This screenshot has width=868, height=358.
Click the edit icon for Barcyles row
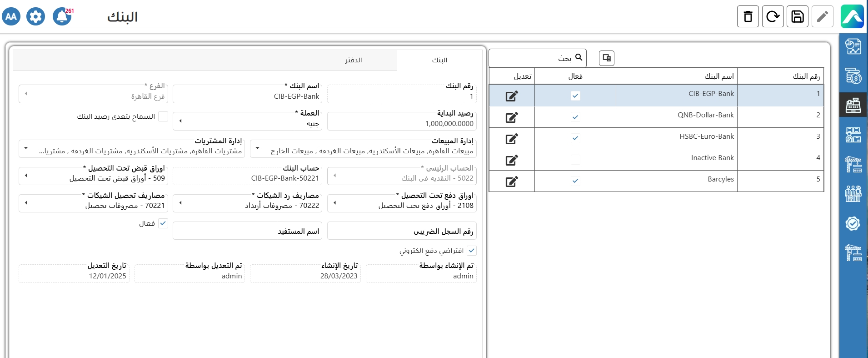click(x=512, y=182)
